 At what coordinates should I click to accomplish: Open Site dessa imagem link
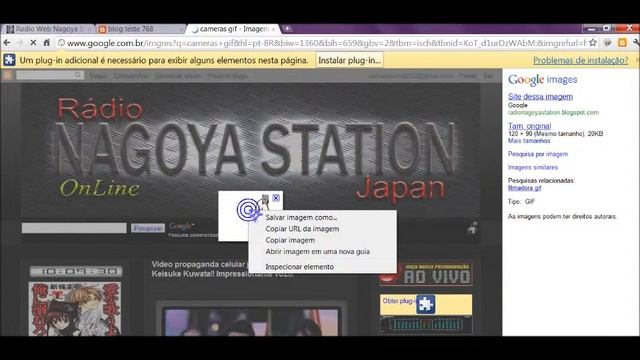click(540, 97)
